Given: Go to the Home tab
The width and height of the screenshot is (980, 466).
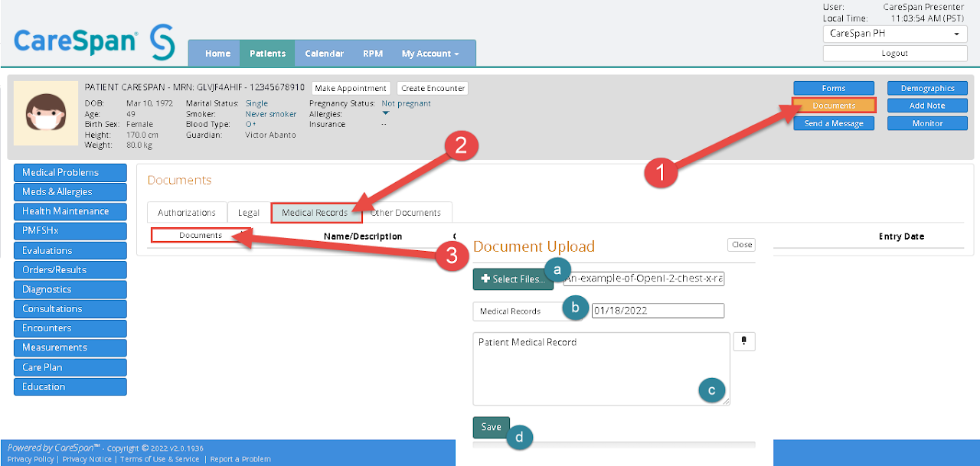Looking at the screenshot, I should coord(217,54).
